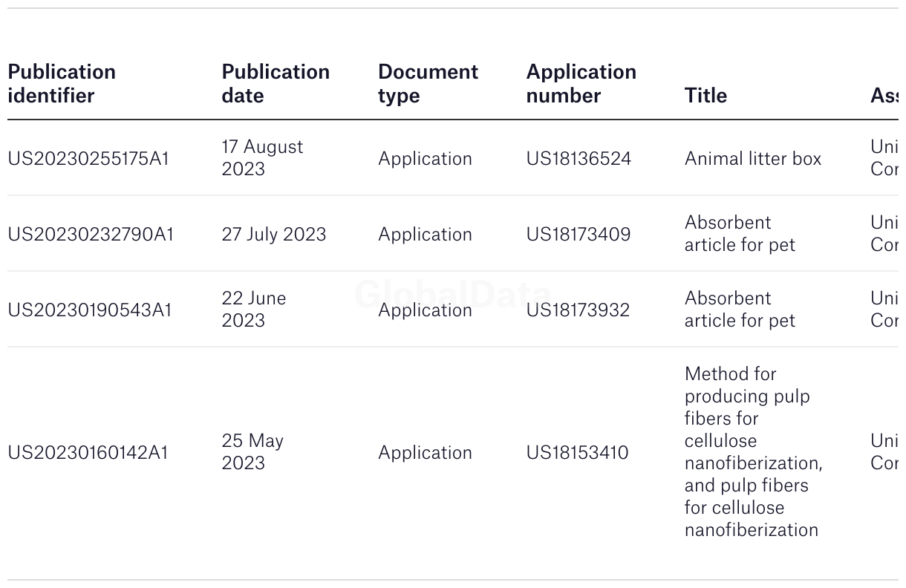Viewport: 906px width, 588px height.
Task: Select publication identifier US20230255175A1
Action: 88,159
